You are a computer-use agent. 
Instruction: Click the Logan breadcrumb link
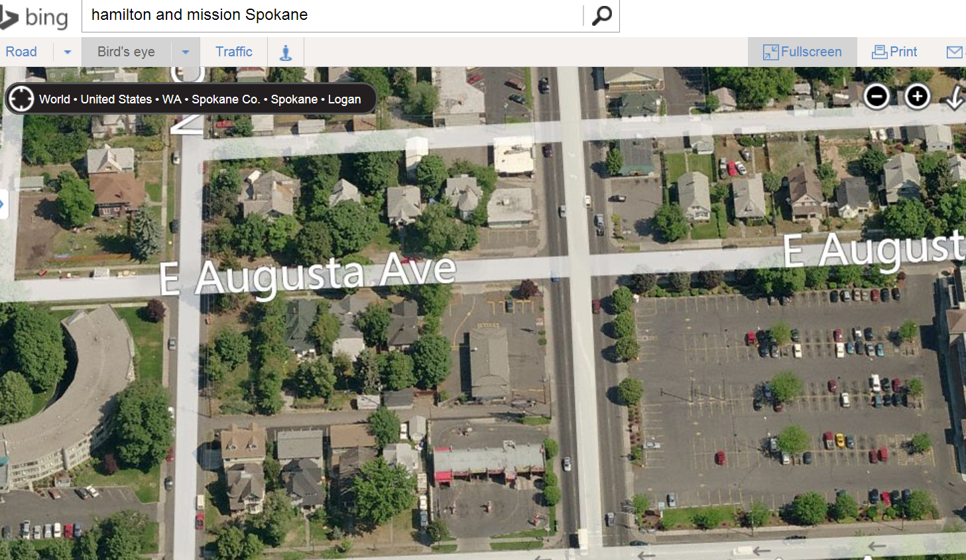pos(345,99)
